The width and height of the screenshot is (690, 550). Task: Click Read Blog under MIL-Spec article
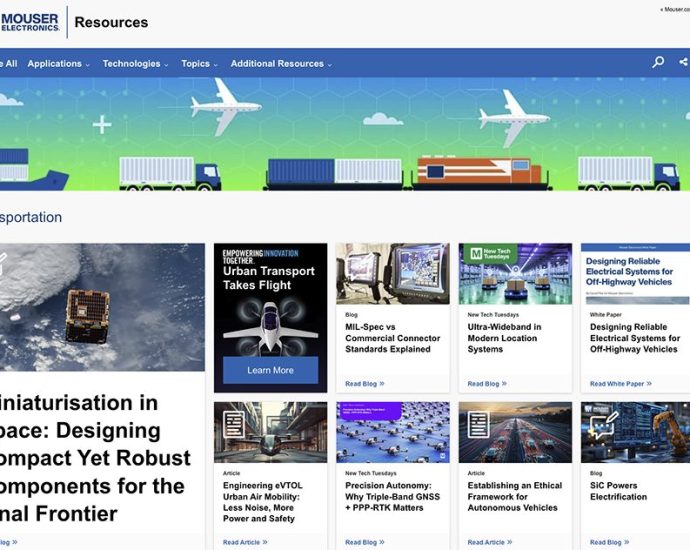[x=365, y=384]
